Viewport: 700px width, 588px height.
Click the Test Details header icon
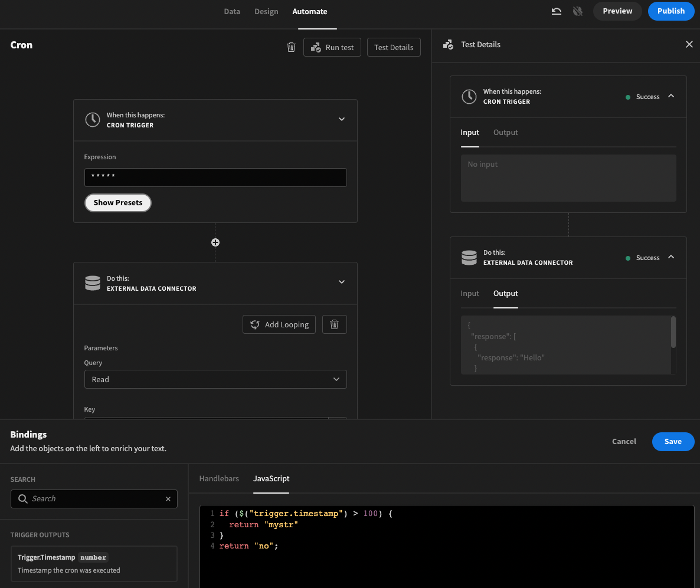[448, 45]
